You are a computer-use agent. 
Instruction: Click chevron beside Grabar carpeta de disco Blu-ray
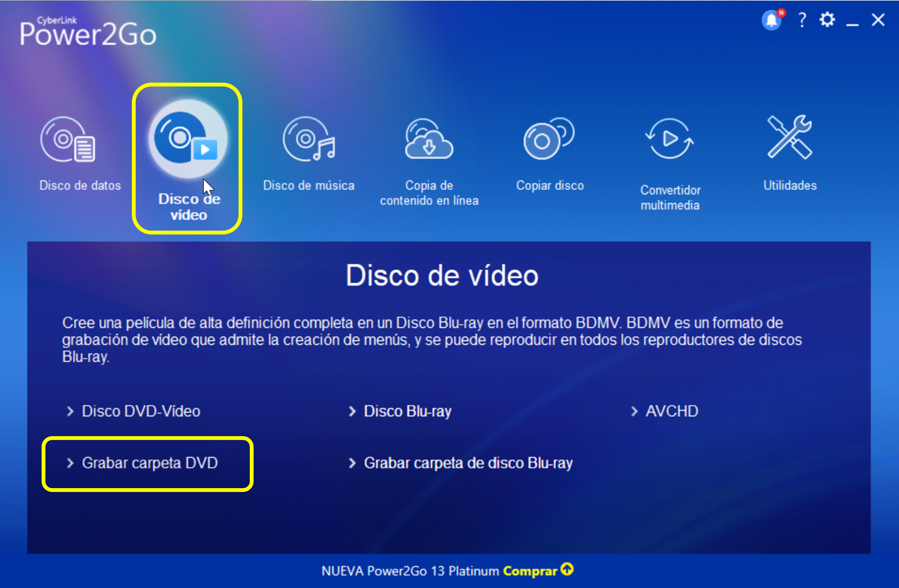352,463
